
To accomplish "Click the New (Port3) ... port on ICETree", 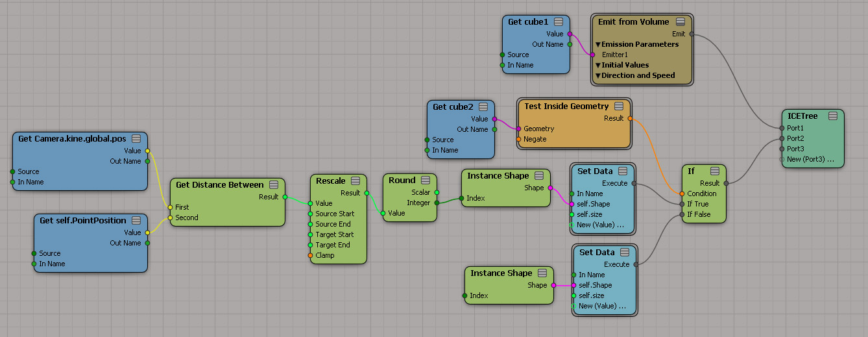I will 782,160.
